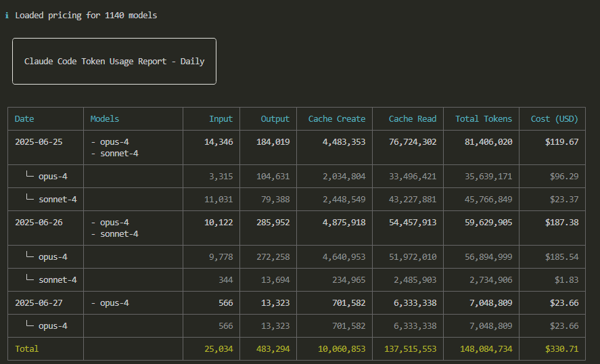The height and width of the screenshot is (364, 600).
Task: Click total tokens value 56,894,999
Action: click(488, 257)
